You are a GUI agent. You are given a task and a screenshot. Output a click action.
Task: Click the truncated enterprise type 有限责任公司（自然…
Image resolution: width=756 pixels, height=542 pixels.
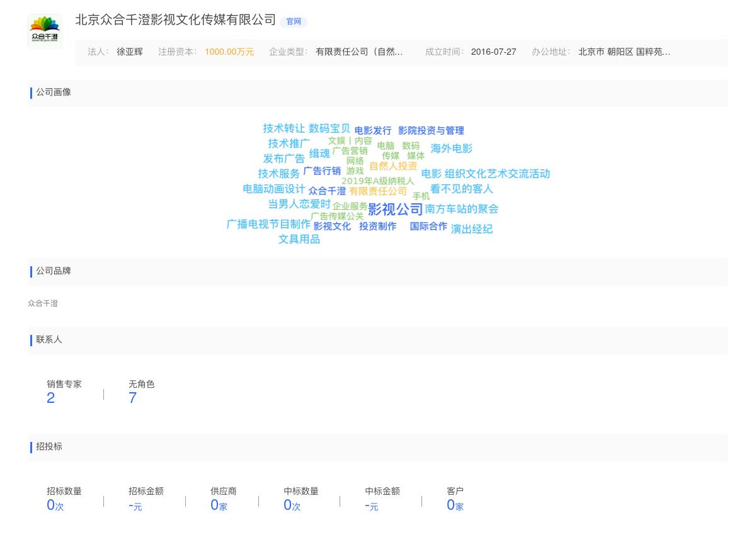coord(359,52)
